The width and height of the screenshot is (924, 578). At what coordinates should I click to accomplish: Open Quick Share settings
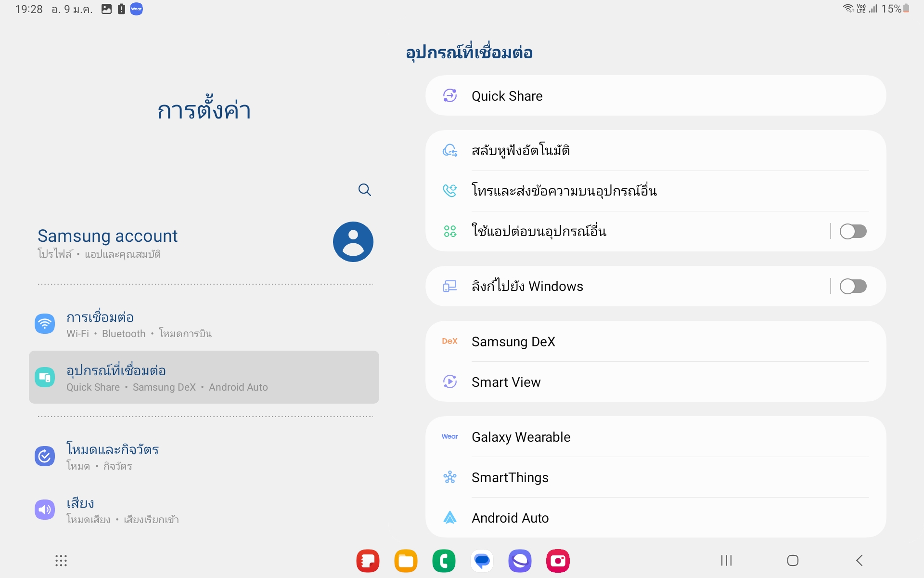click(655, 95)
